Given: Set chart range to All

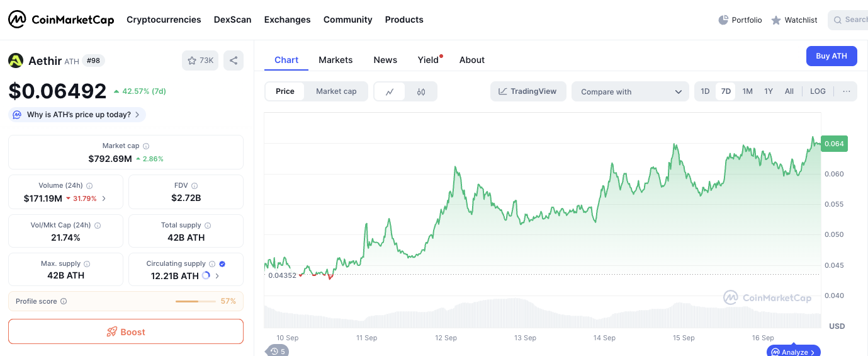Looking at the screenshot, I should click(x=789, y=91).
